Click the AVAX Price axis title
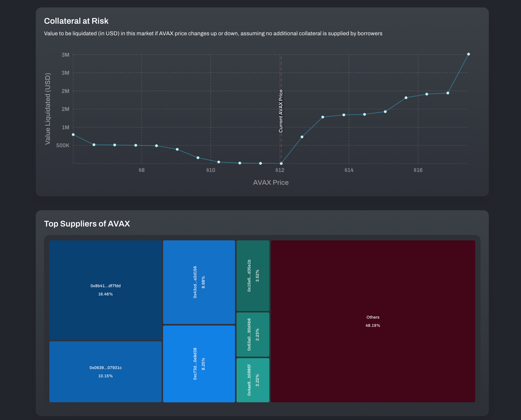Screen dimensions: 521x420 [271, 182]
